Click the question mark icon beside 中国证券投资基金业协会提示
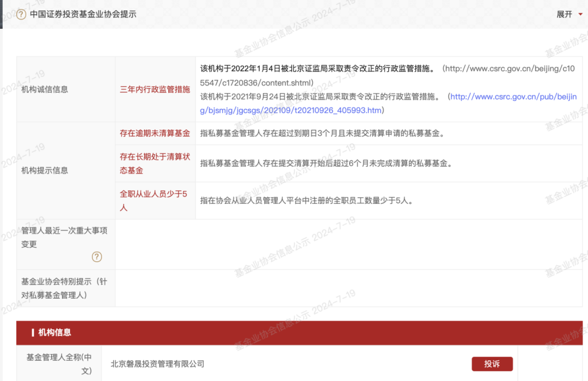 [x=20, y=13]
